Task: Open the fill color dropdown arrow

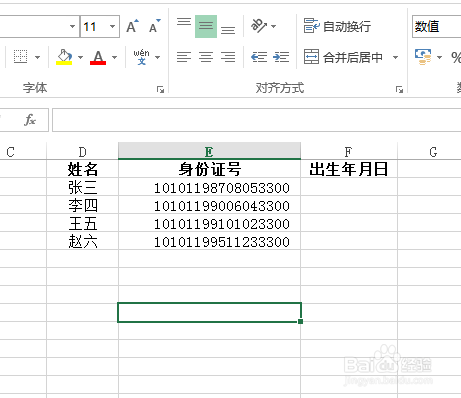Action: coord(80,57)
